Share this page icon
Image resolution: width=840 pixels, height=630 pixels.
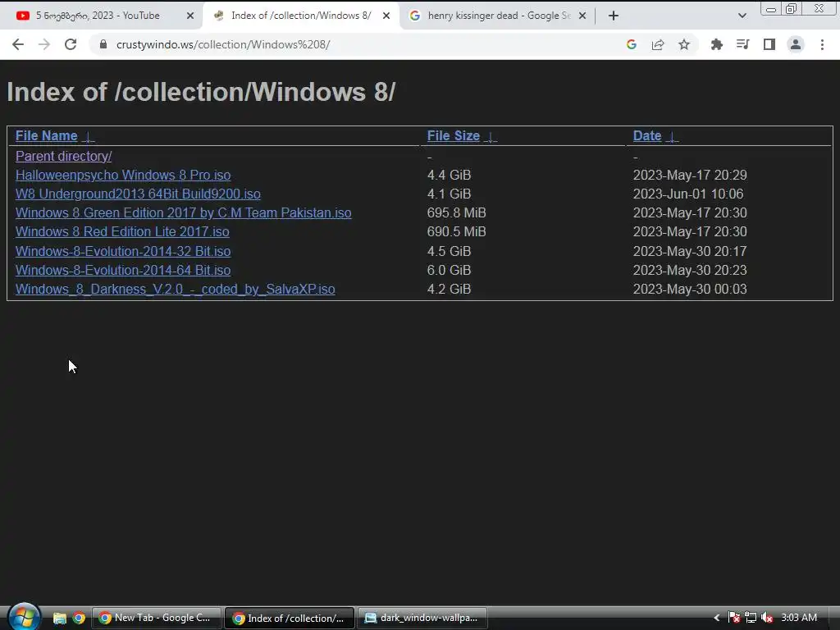[x=658, y=44]
